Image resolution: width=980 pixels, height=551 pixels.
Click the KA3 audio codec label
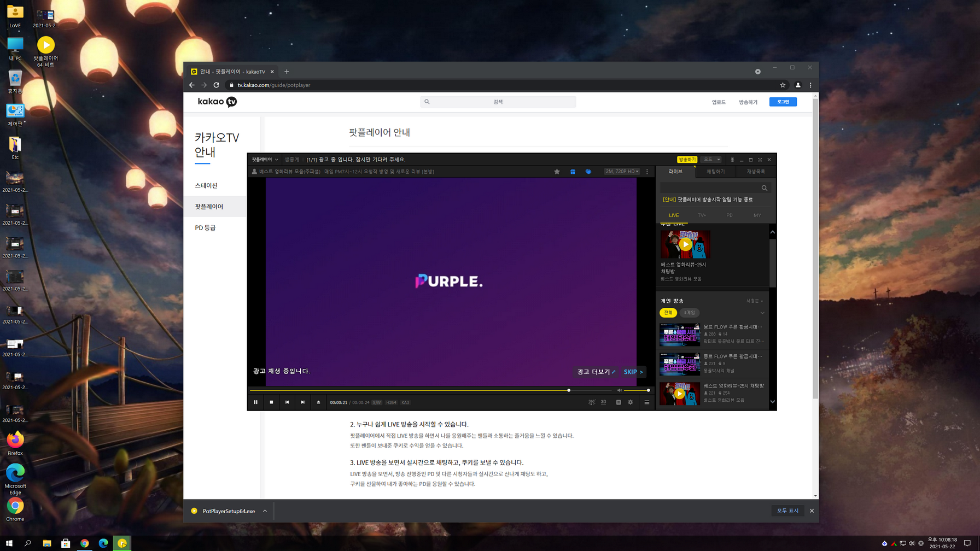(x=405, y=402)
